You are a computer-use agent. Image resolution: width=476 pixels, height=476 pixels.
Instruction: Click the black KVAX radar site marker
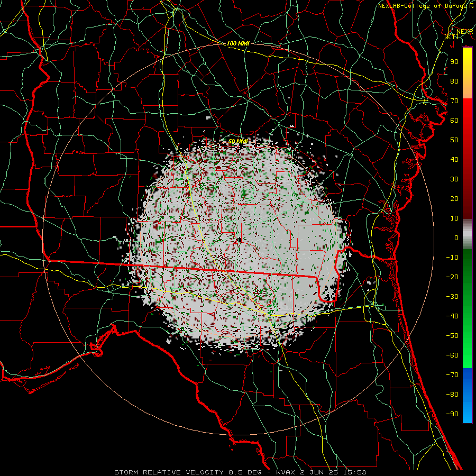tap(240, 240)
